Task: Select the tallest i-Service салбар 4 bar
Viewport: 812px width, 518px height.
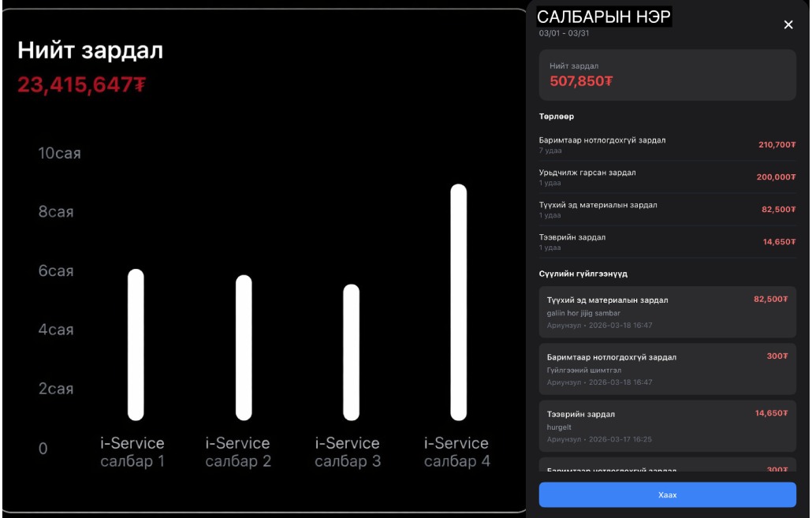Action: (x=458, y=302)
